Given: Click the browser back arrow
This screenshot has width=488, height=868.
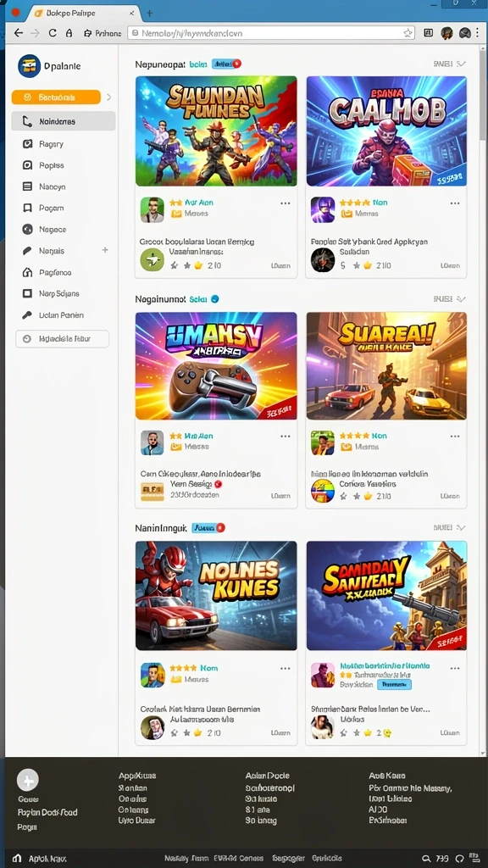Looking at the screenshot, I should pyautogui.click(x=19, y=33).
